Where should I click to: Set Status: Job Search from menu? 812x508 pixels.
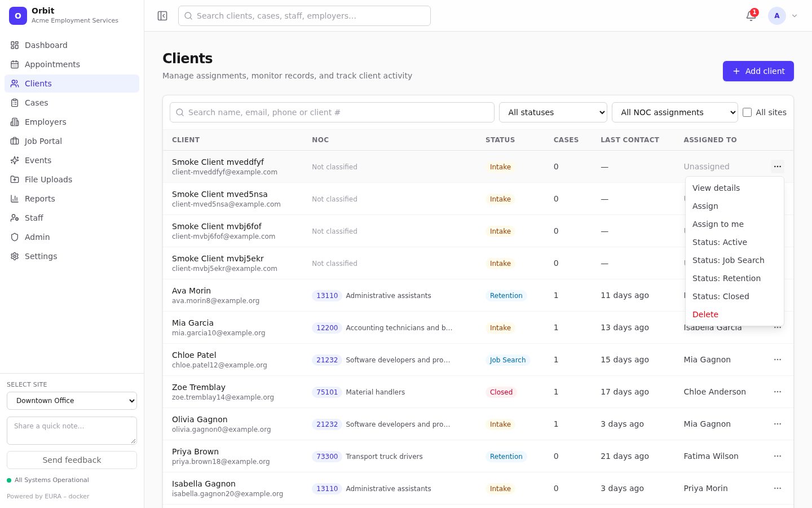tap(735, 260)
